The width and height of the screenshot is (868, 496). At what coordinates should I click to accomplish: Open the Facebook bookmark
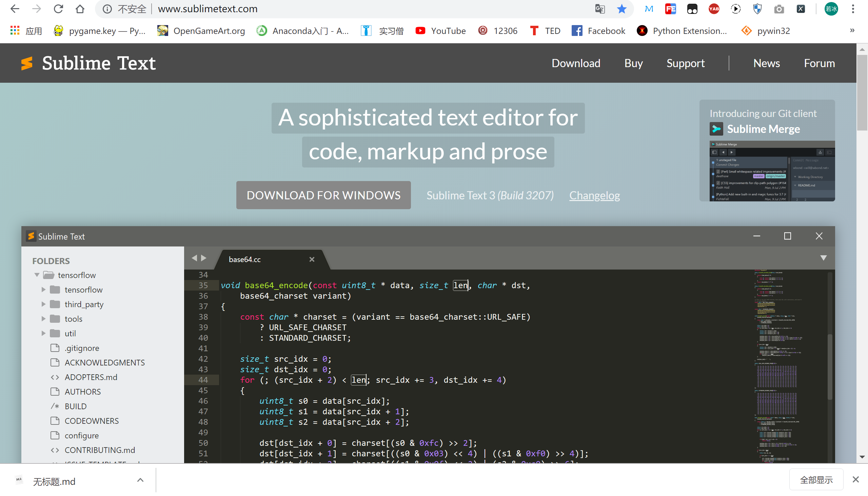click(598, 31)
